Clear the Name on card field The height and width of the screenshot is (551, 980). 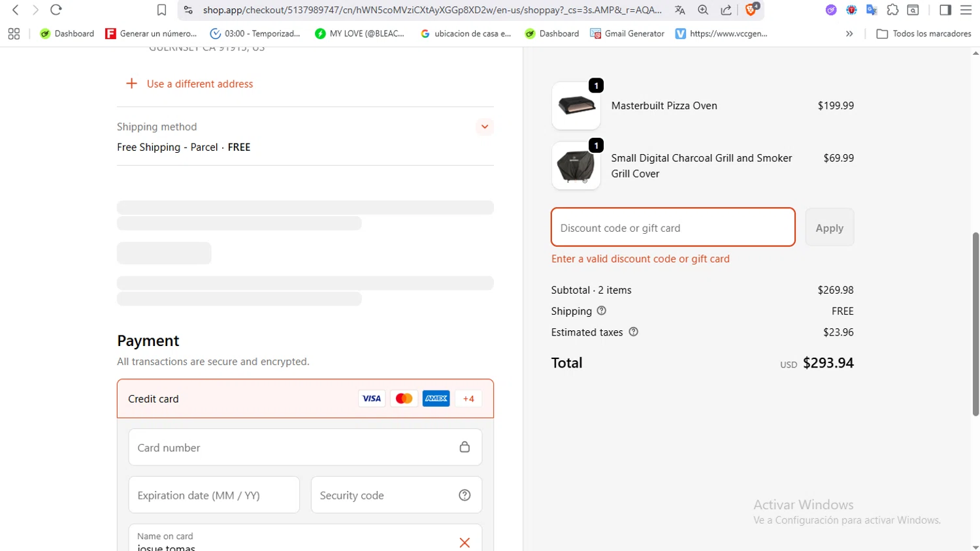point(465,543)
